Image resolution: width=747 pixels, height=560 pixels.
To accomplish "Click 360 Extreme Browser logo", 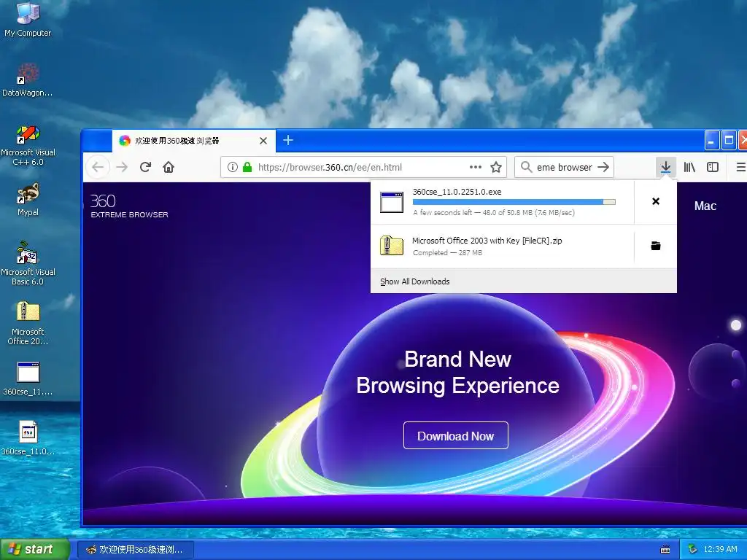I will point(129,206).
